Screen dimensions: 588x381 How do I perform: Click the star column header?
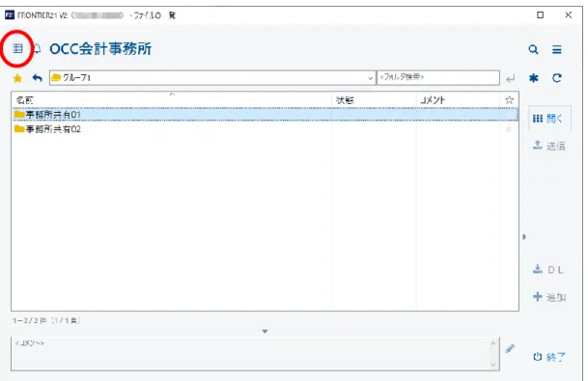coord(509,100)
